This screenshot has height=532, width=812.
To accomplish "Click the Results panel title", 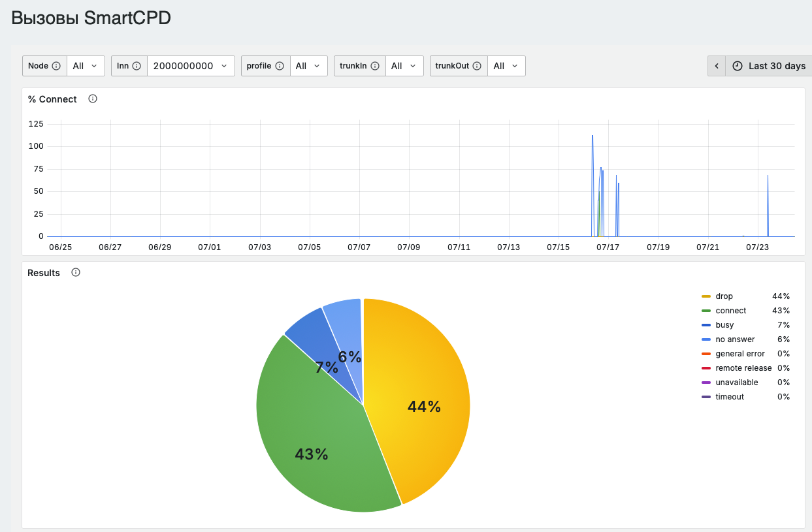I will click(44, 273).
